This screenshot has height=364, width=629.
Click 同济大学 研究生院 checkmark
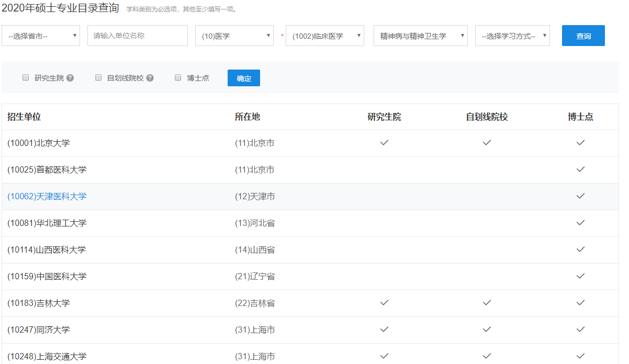pos(384,329)
